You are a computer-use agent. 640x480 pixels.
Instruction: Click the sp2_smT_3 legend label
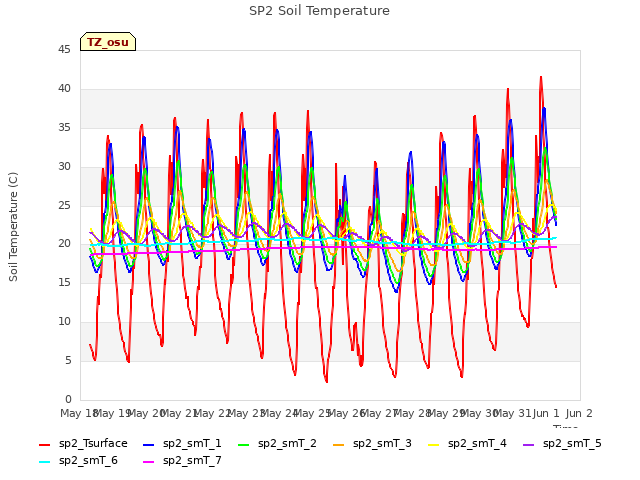click(382, 444)
